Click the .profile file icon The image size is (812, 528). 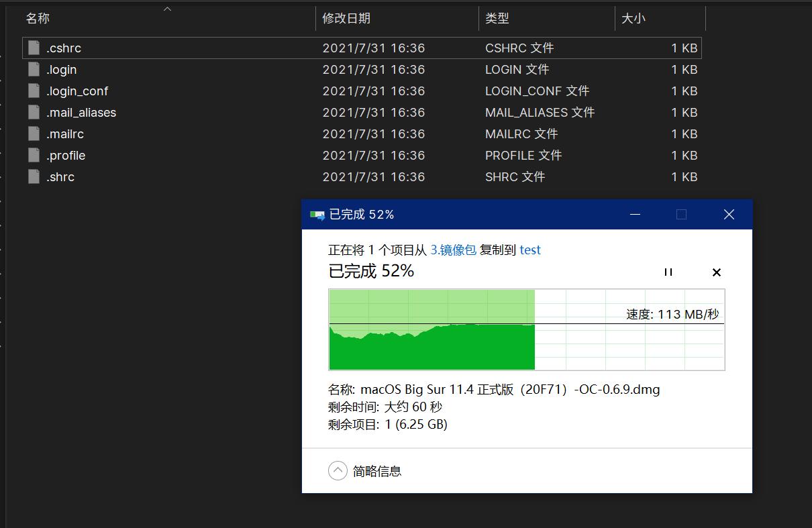click(33, 155)
